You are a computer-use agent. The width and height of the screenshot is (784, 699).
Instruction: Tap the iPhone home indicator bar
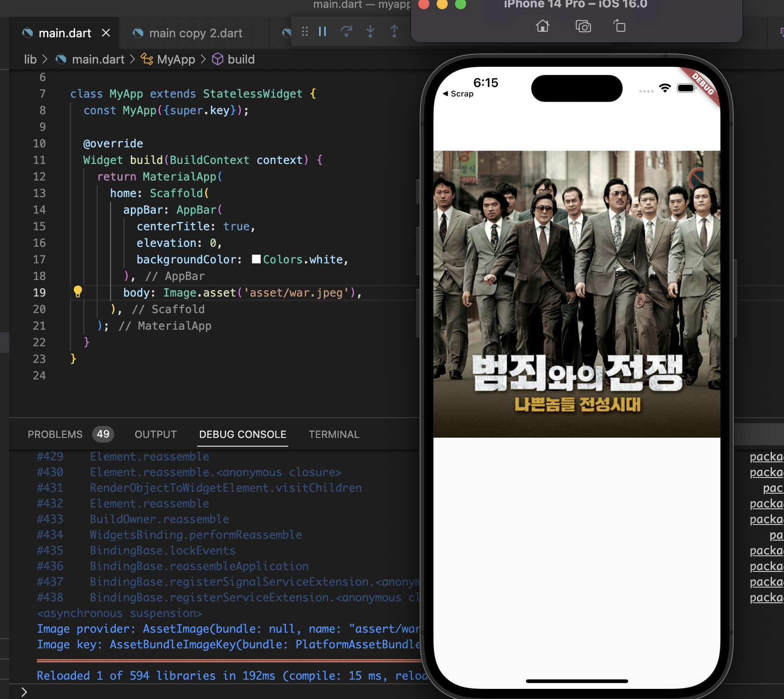tap(577, 681)
